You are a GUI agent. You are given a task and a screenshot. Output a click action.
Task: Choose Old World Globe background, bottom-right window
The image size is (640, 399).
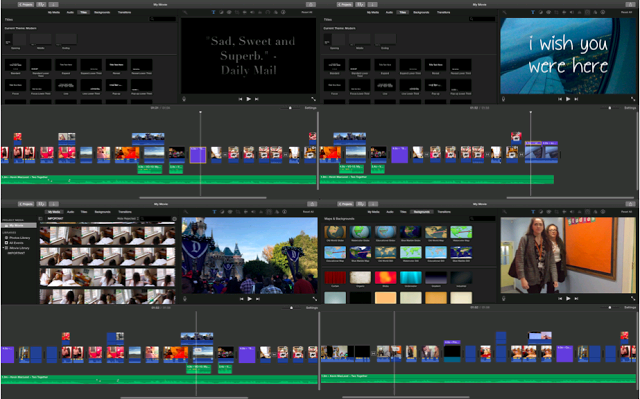coord(335,233)
